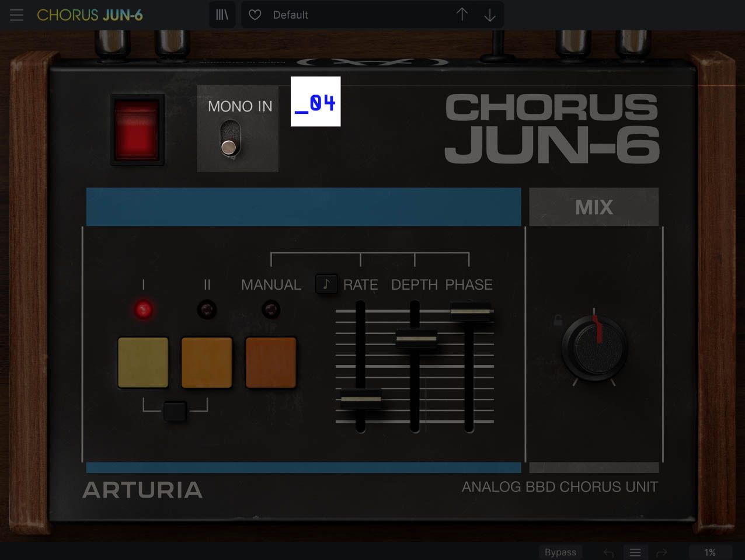Redo the last change

pyautogui.click(x=662, y=552)
